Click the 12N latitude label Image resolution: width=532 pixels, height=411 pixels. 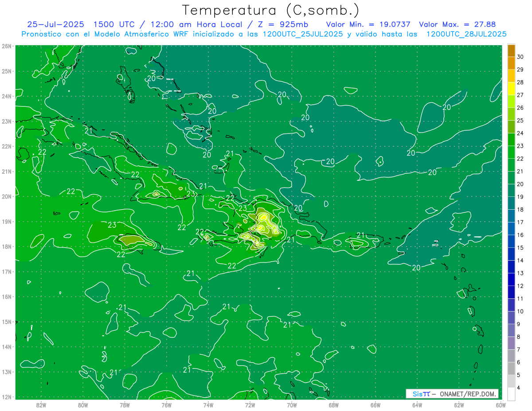coord(7,397)
